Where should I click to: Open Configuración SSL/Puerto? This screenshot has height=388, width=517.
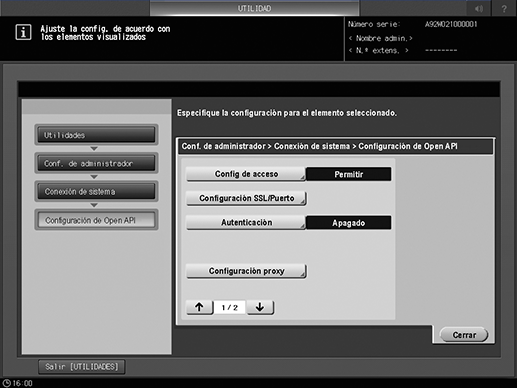[x=246, y=198]
